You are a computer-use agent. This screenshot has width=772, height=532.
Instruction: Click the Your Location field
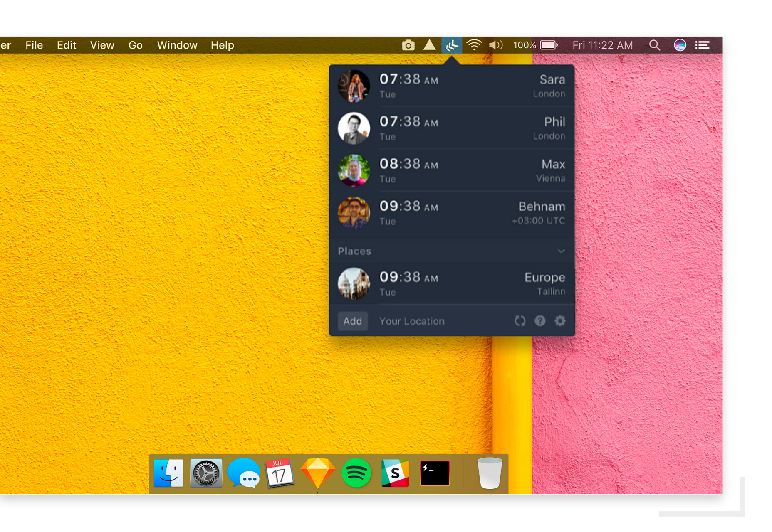click(412, 321)
